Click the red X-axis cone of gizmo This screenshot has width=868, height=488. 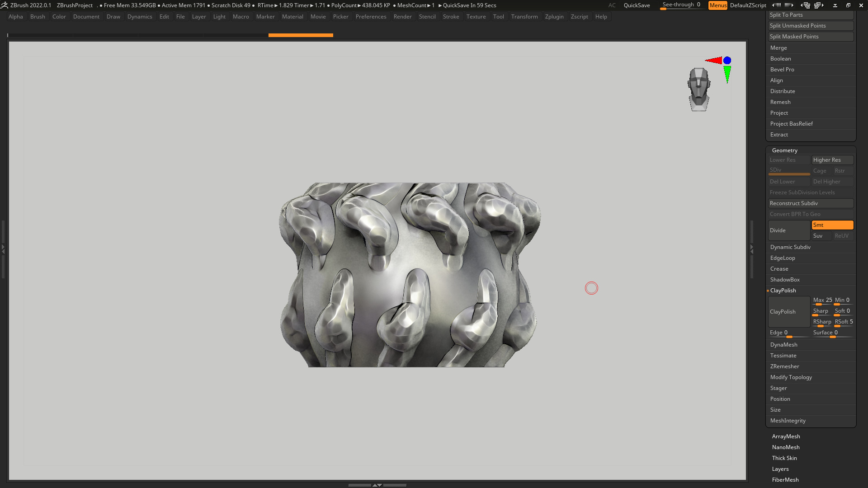pyautogui.click(x=714, y=61)
